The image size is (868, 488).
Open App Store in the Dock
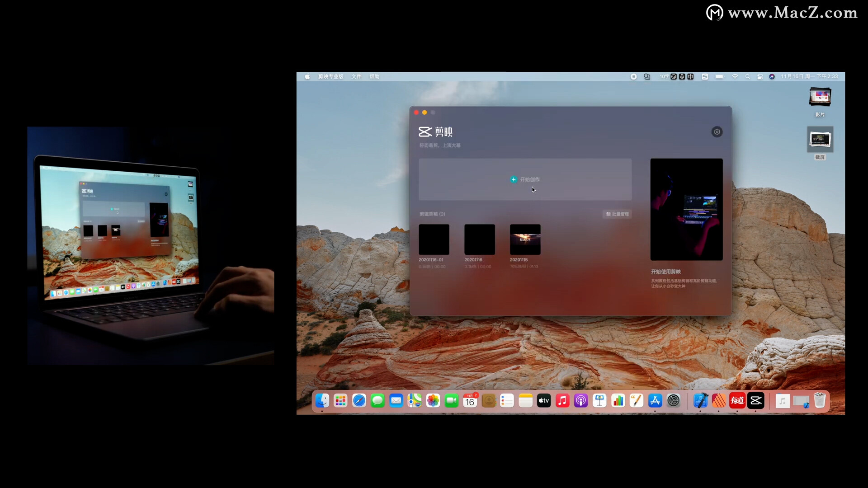(655, 401)
